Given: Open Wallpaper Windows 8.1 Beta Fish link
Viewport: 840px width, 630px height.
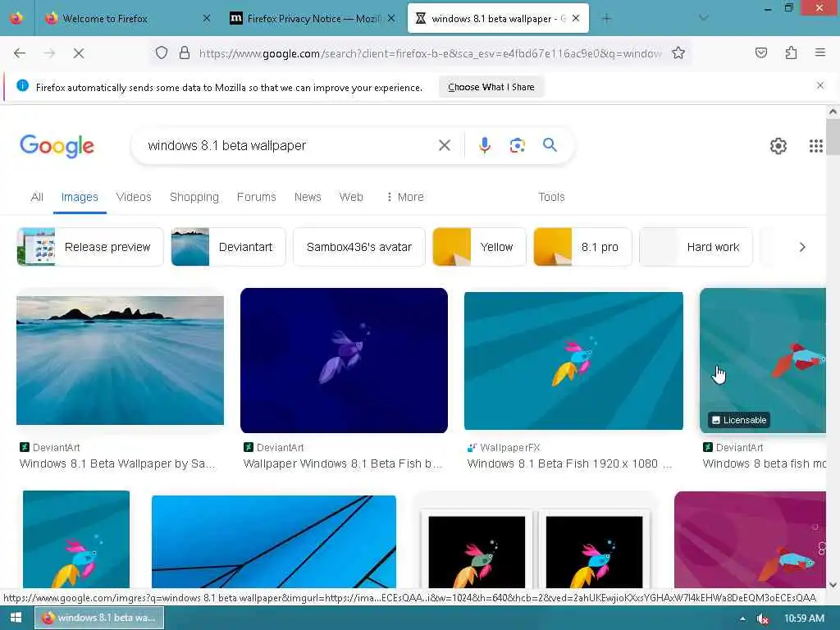Looking at the screenshot, I should click(x=343, y=464).
